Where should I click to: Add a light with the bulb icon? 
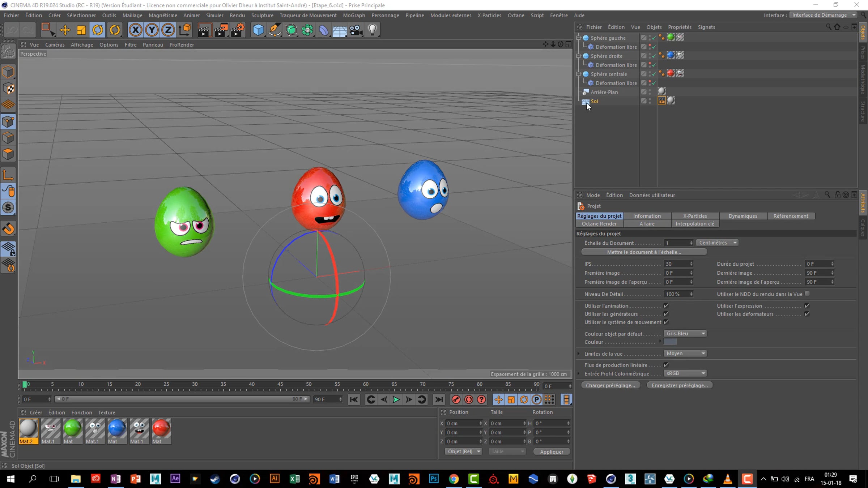coord(373,30)
